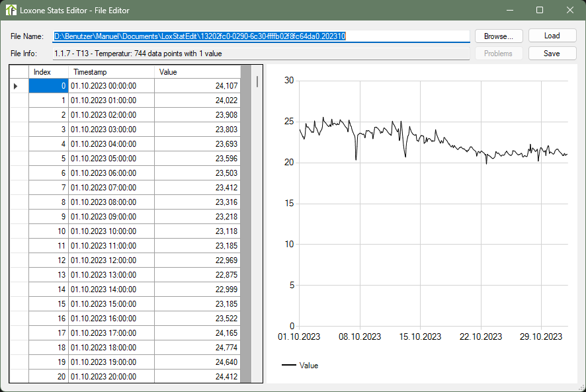Open the Browse... file dialog
Image resolution: width=586 pixels, height=392 pixels.
pos(499,36)
